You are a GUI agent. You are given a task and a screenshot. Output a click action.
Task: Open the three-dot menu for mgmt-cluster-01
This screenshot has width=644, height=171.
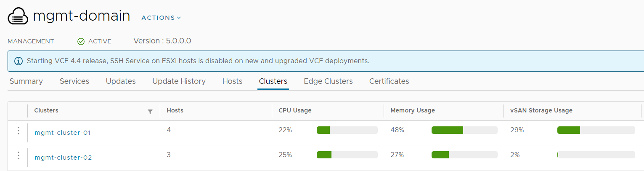(18, 131)
